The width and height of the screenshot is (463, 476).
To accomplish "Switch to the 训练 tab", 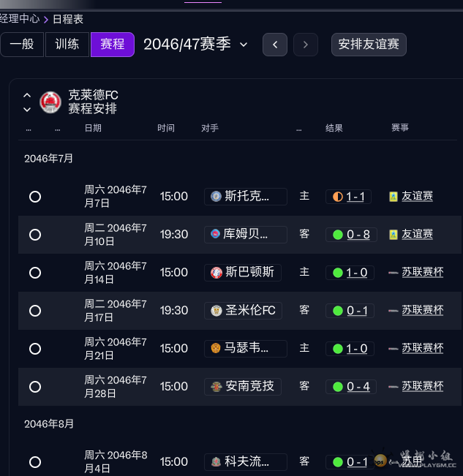I will [x=67, y=45].
